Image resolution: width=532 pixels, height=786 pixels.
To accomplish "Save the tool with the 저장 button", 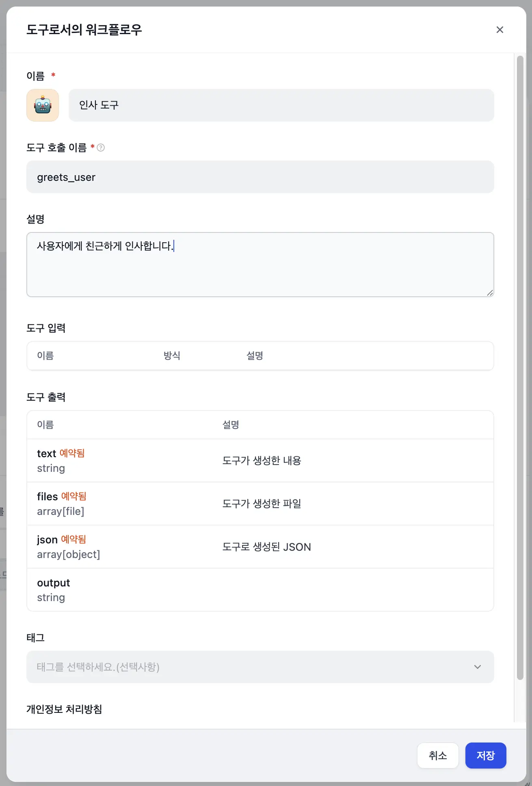I will click(485, 756).
